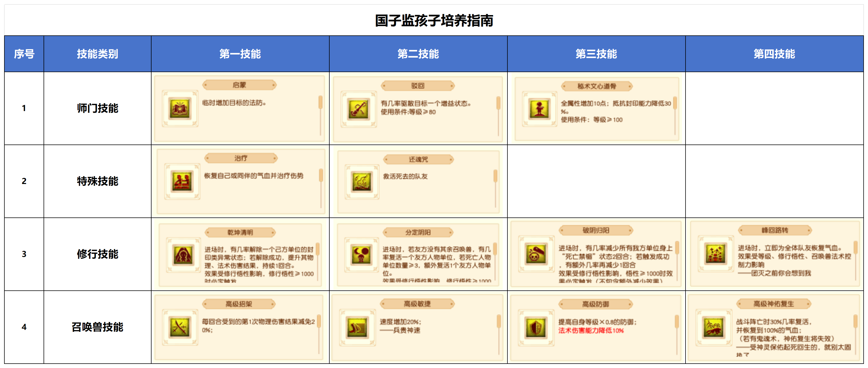This screenshot has width=868, height=368.
Task: Select the 破阴归阳 skill icon
Action: coord(536,254)
